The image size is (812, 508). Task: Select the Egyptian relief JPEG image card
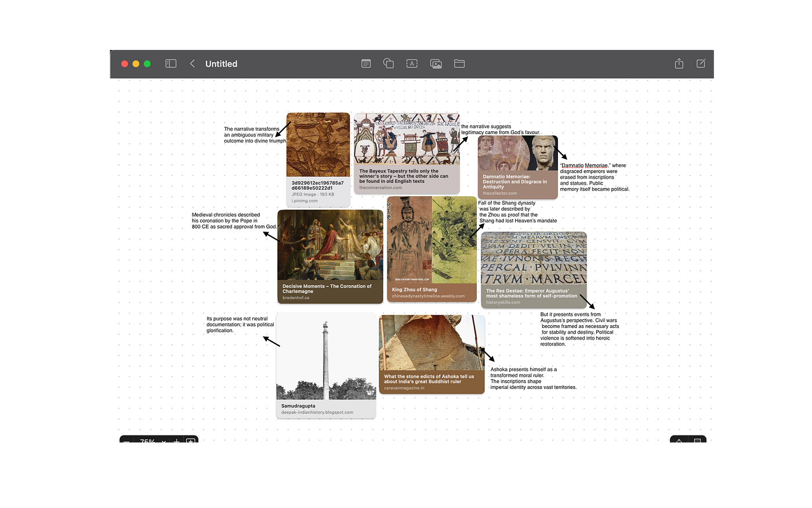[x=318, y=160]
